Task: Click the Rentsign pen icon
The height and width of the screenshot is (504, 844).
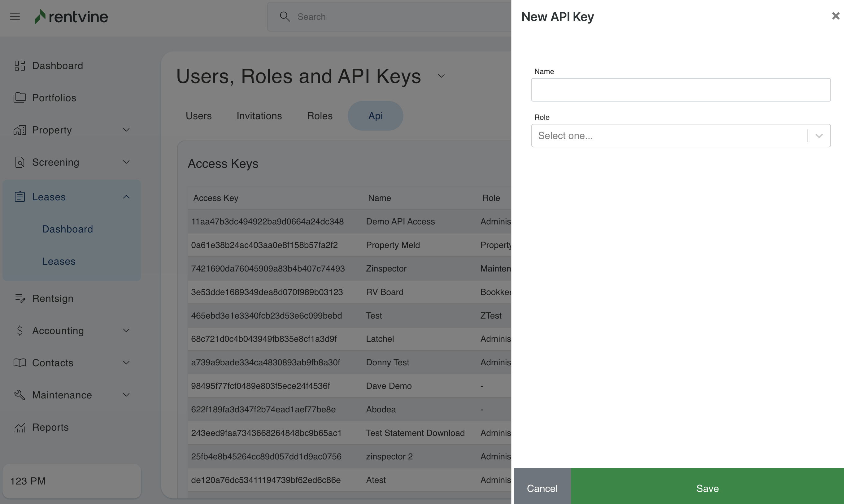Action: coord(20,298)
